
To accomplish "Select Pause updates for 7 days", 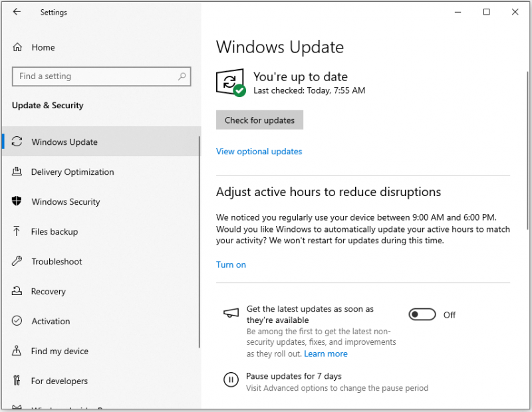I will click(293, 376).
